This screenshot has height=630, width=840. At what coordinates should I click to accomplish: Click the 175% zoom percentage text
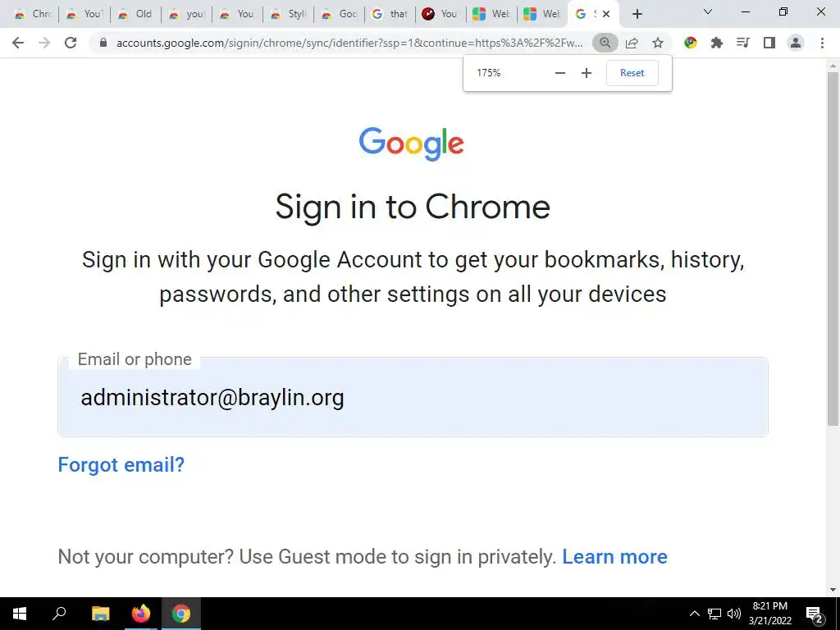(x=489, y=73)
